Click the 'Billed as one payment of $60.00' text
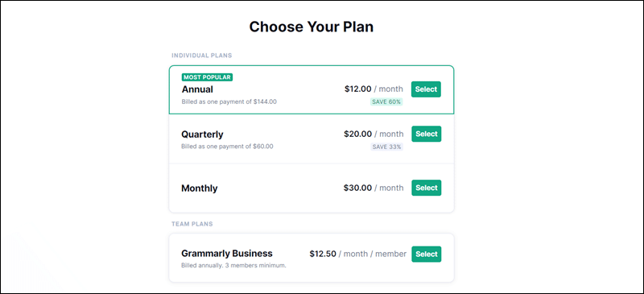 (x=227, y=147)
